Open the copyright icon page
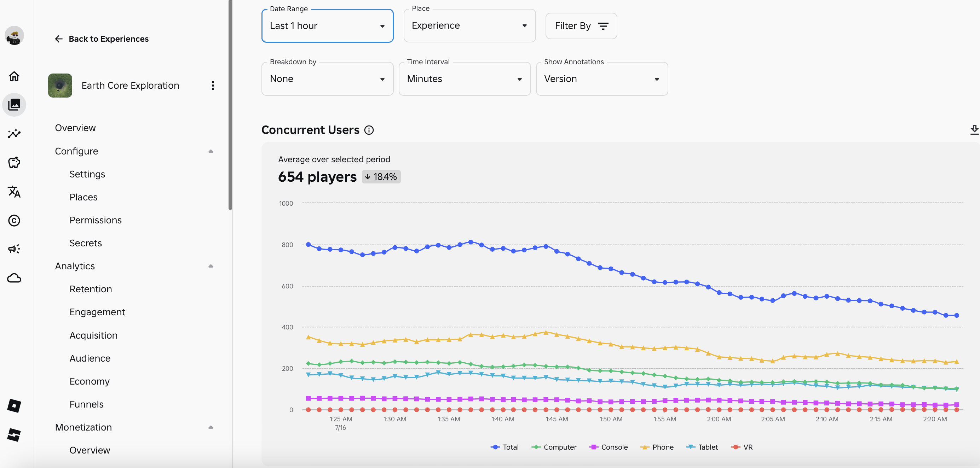 tap(14, 221)
